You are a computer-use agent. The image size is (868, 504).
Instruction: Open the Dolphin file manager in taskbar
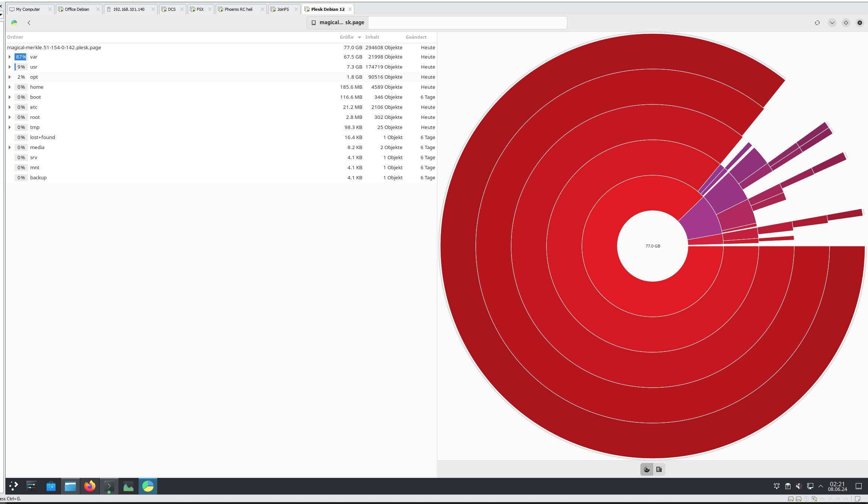click(x=70, y=486)
